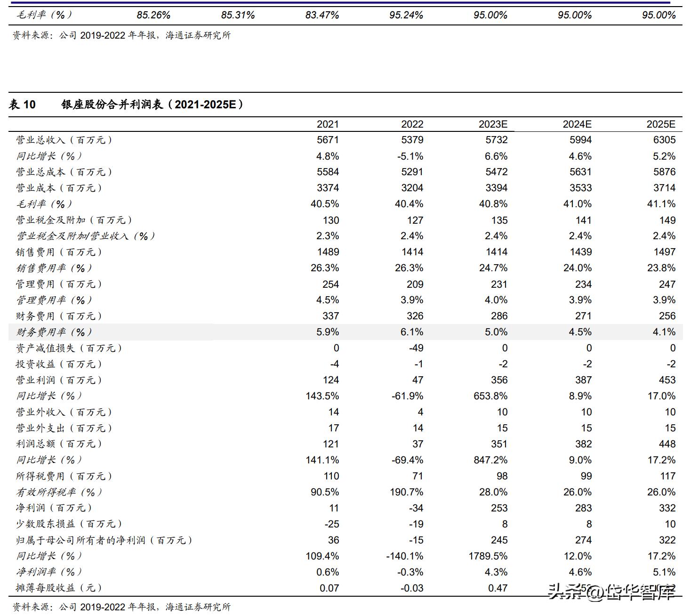
Task: Click the value 286 in 财务费用 row
Action: click(x=499, y=316)
